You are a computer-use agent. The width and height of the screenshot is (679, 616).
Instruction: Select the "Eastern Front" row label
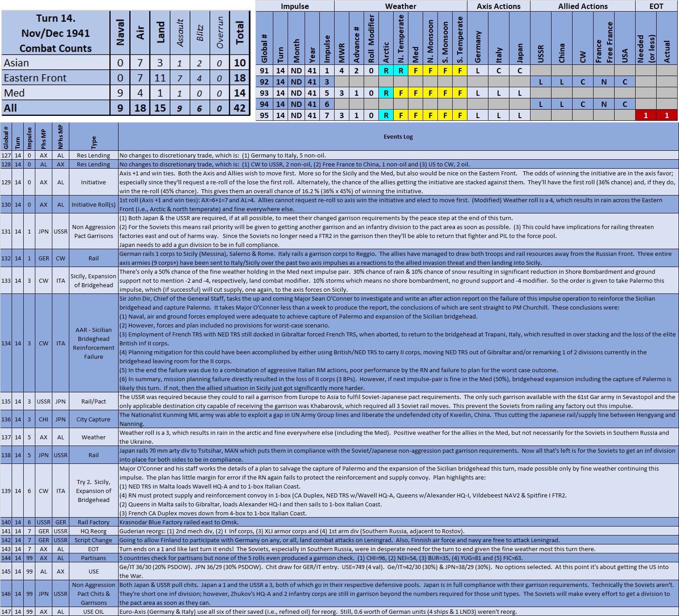click(x=55, y=78)
